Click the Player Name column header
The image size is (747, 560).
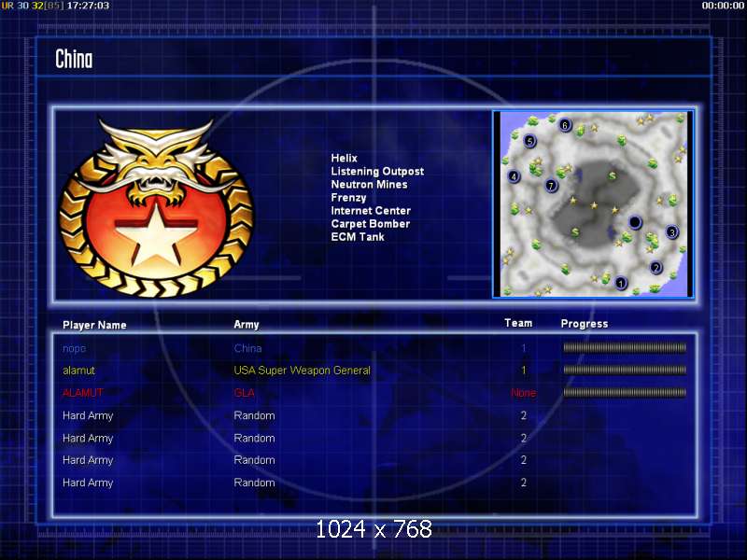tap(94, 325)
